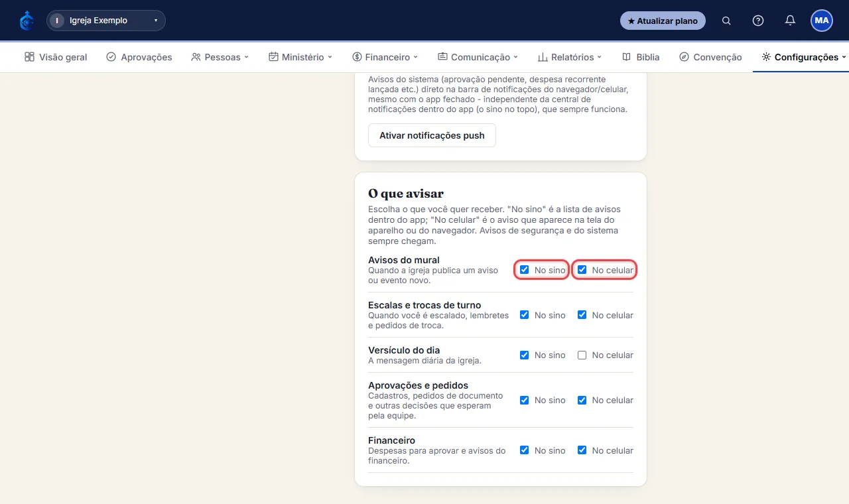Screen dimensions: 849x504
Task: Open the search magnifier icon
Action: point(726,21)
